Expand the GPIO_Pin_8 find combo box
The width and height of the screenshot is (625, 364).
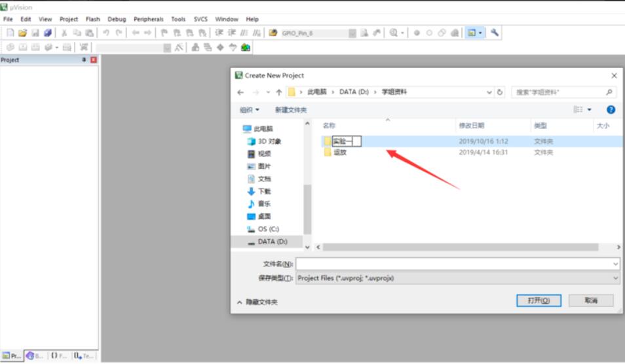352,33
